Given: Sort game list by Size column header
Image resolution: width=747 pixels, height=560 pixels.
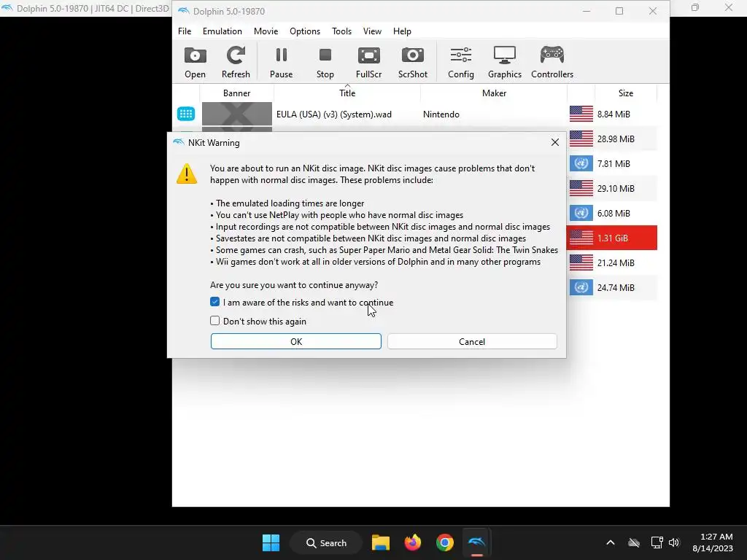Looking at the screenshot, I should [x=625, y=93].
